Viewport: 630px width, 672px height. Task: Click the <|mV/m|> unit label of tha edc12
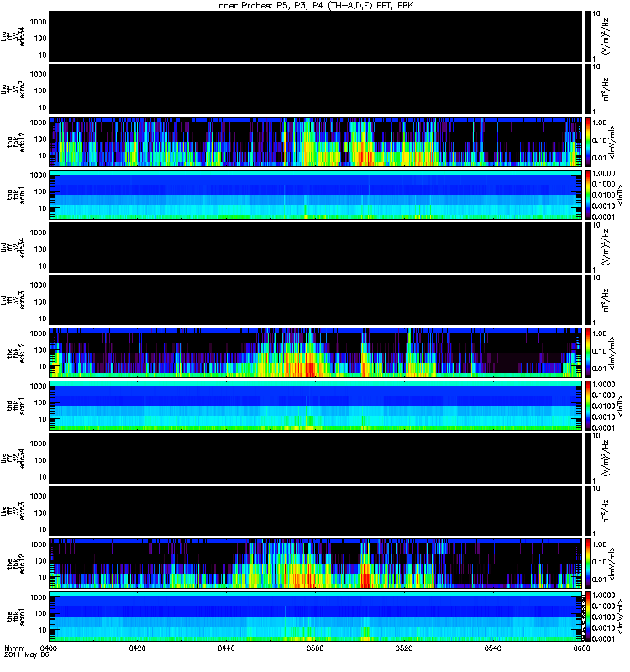click(x=612, y=142)
